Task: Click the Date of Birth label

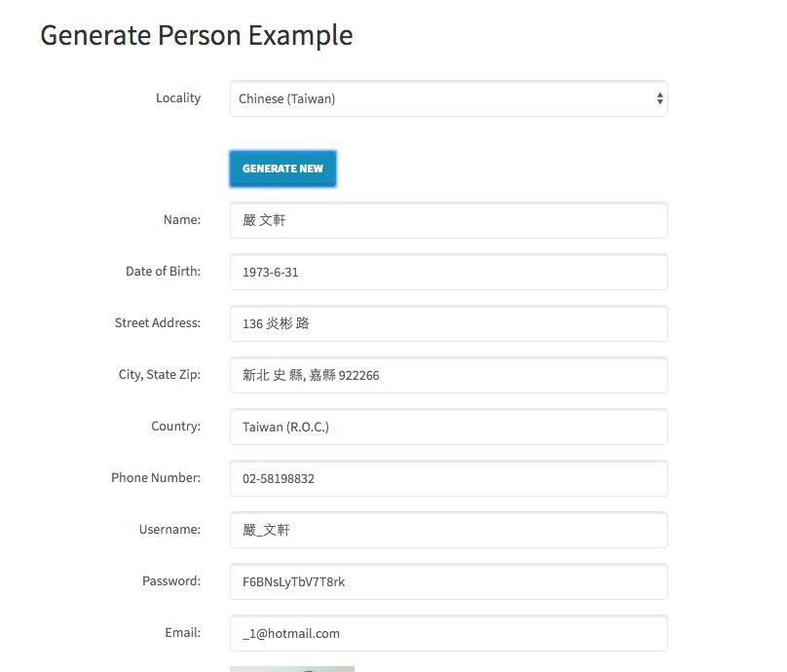Action: tap(163, 271)
